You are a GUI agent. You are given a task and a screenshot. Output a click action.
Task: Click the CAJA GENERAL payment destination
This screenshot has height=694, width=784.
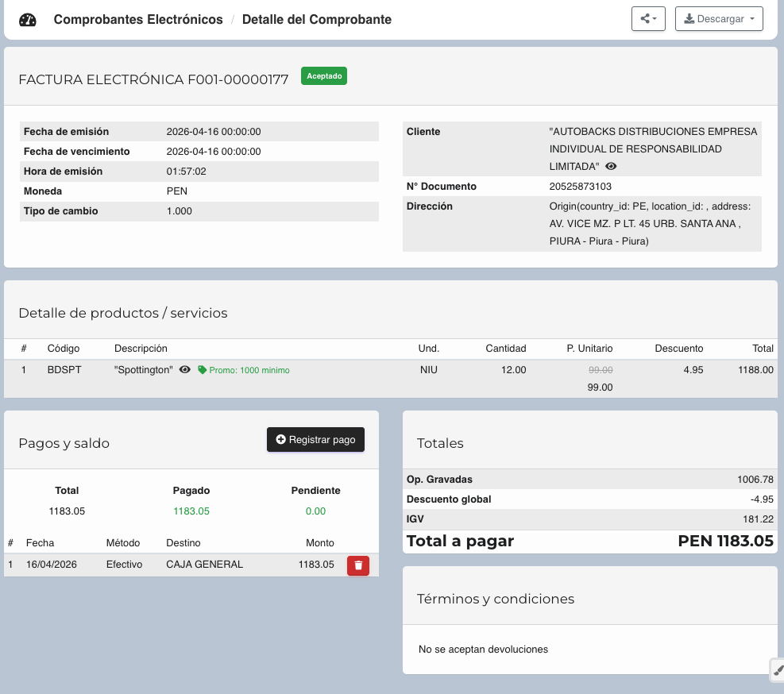(204, 565)
